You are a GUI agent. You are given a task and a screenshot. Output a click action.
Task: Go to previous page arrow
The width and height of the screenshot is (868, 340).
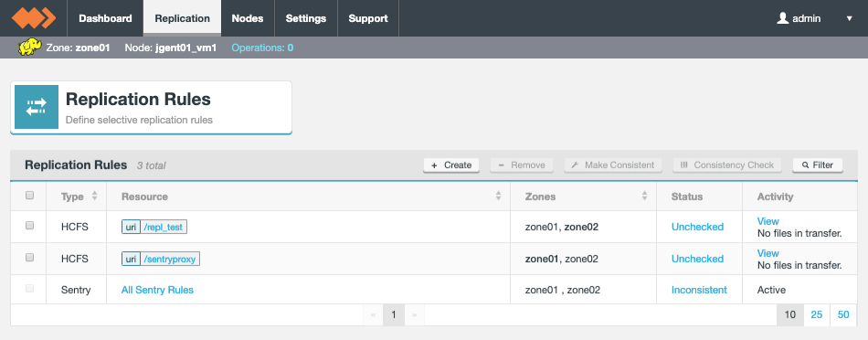point(373,315)
